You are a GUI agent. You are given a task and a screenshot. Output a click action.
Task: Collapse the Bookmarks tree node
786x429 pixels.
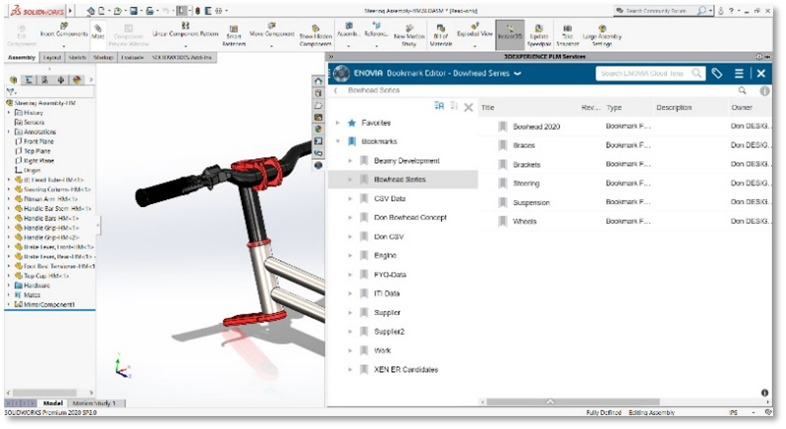pyautogui.click(x=338, y=142)
